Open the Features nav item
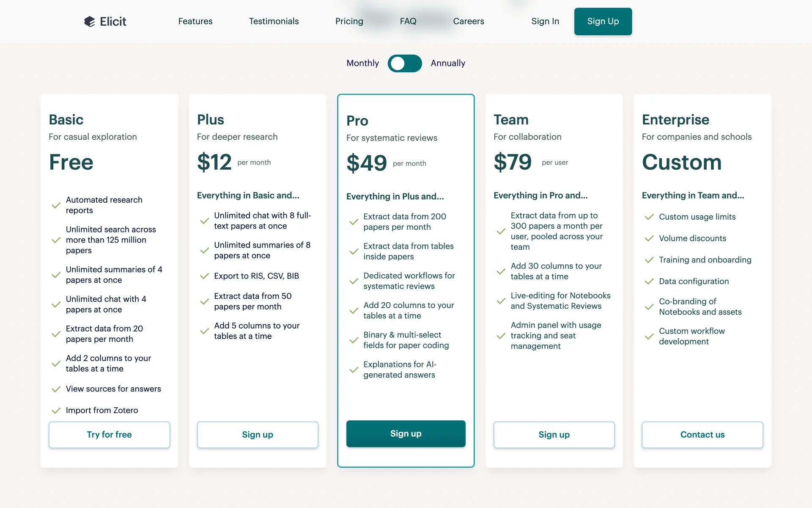 point(195,21)
